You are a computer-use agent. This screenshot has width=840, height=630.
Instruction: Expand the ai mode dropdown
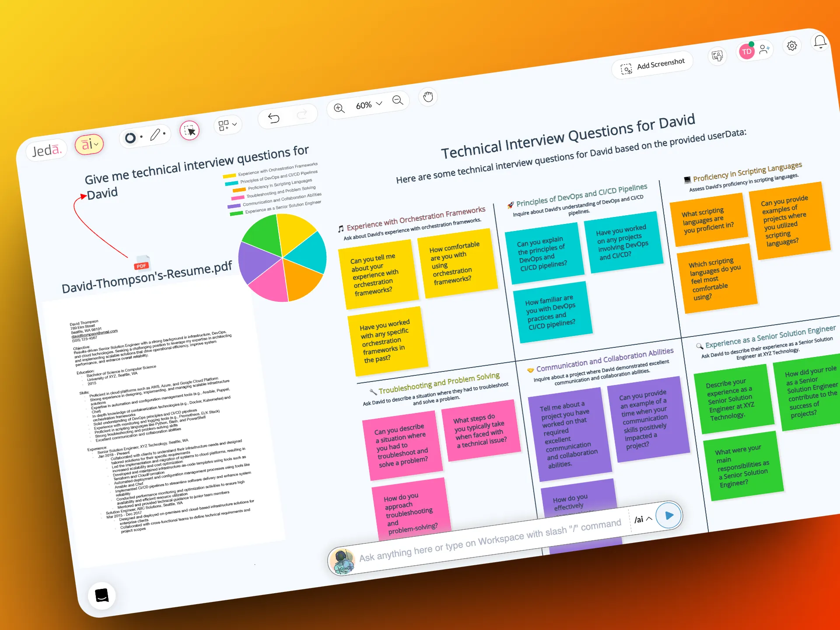tap(89, 144)
